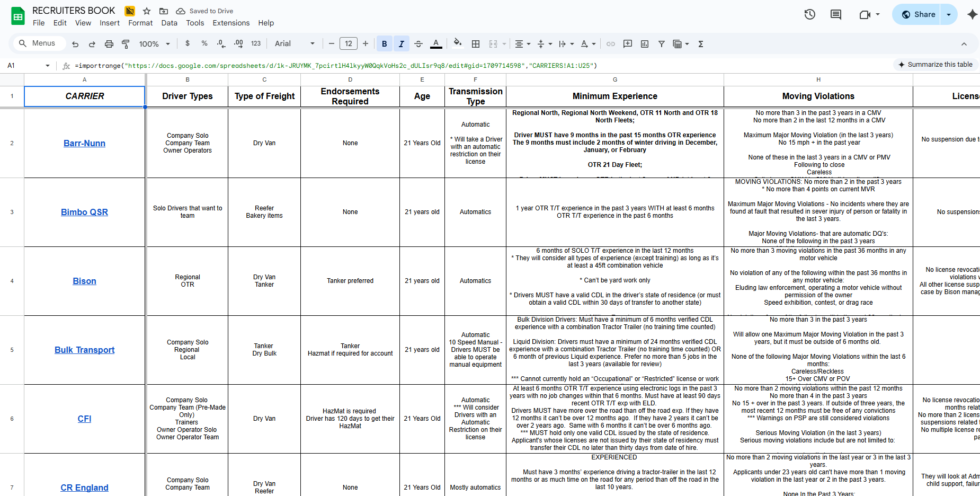Open version history clock icon
980x496 pixels.
pos(809,14)
